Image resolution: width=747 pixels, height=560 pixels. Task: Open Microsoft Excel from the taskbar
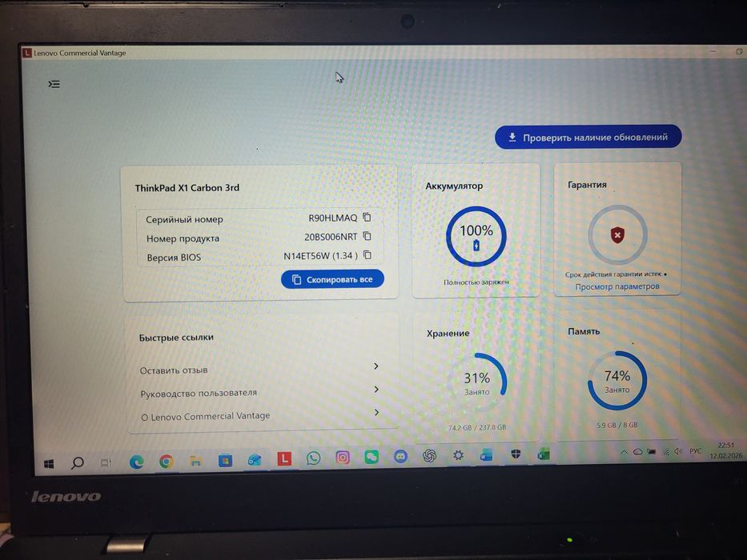[x=544, y=454]
